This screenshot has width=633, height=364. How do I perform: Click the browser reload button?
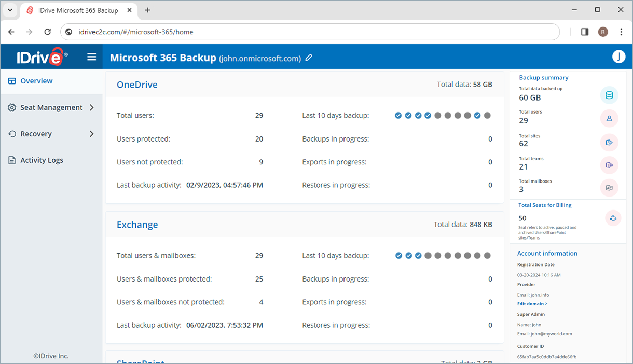coord(47,32)
